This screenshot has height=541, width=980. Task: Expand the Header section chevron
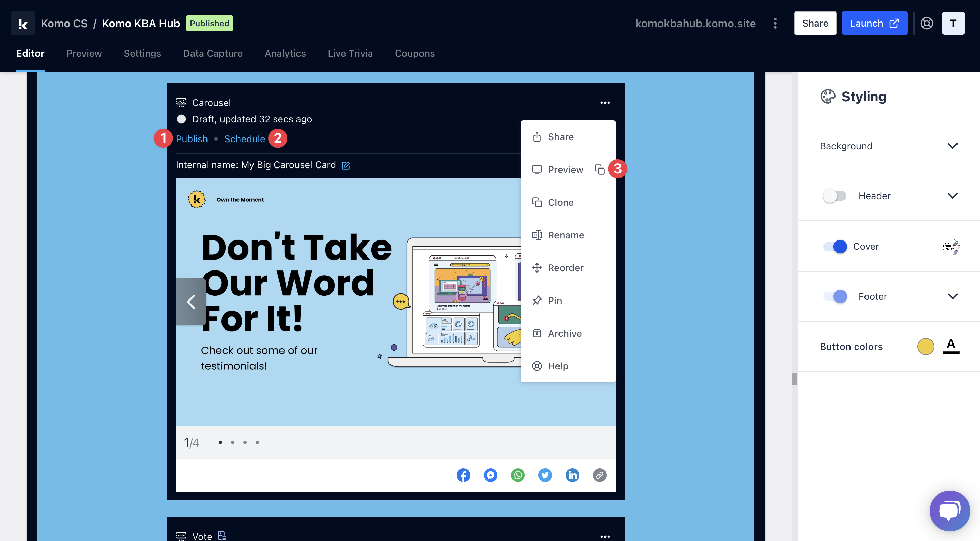click(952, 196)
